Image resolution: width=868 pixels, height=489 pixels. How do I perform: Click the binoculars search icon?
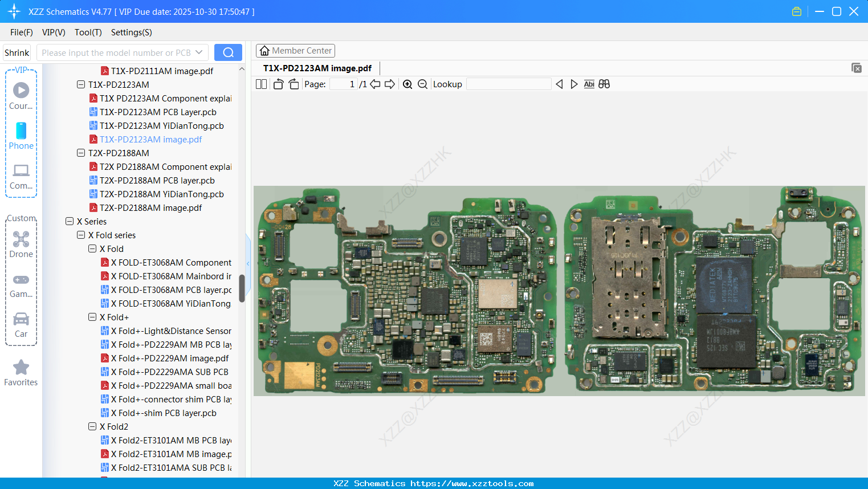tap(604, 84)
